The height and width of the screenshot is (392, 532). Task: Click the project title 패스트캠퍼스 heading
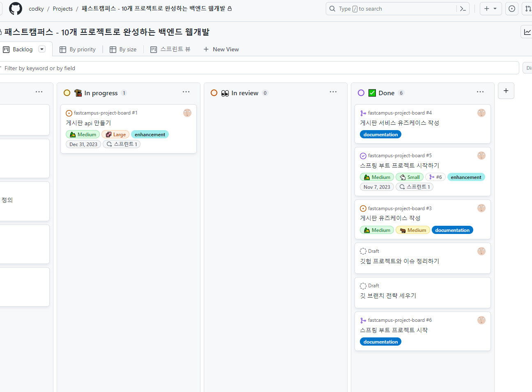(x=107, y=32)
